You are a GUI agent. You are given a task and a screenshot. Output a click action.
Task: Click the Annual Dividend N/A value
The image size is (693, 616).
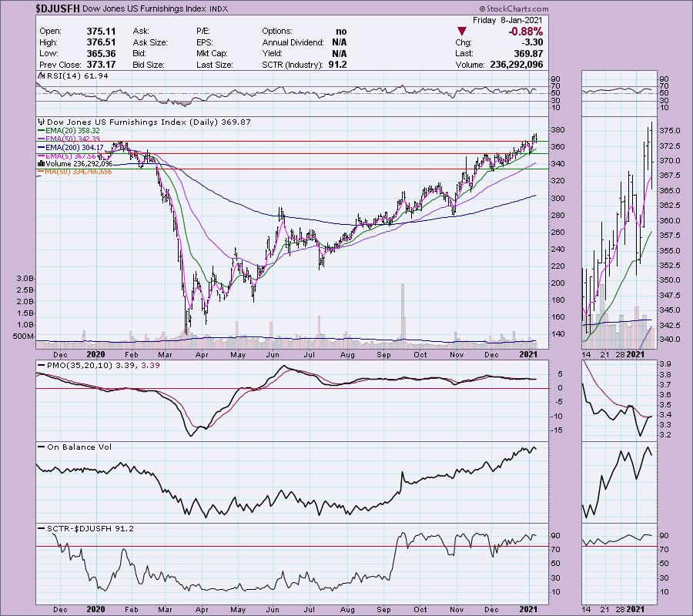click(339, 42)
